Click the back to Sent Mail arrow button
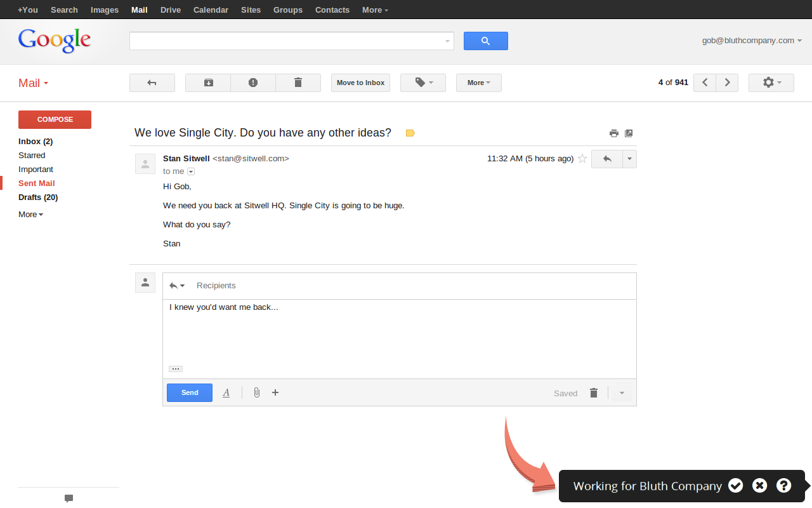This screenshot has width=812, height=508. pyautogui.click(x=152, y=83)
